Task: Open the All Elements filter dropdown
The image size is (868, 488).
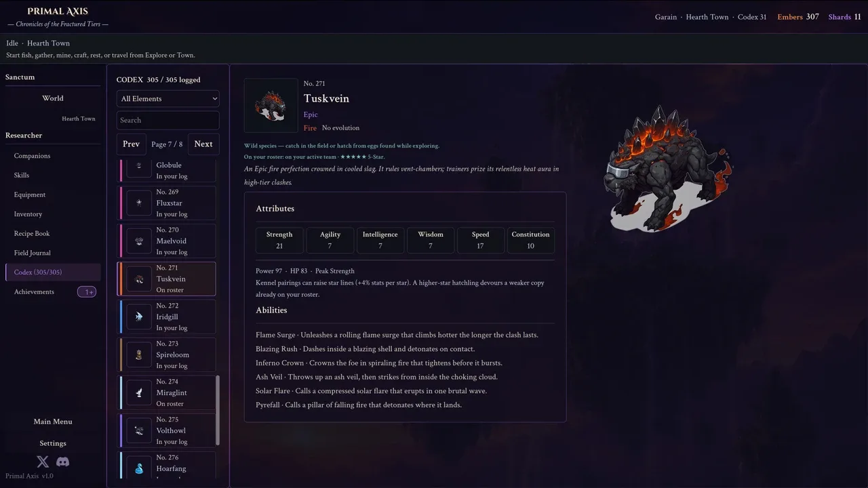Action: coord(167,98)
